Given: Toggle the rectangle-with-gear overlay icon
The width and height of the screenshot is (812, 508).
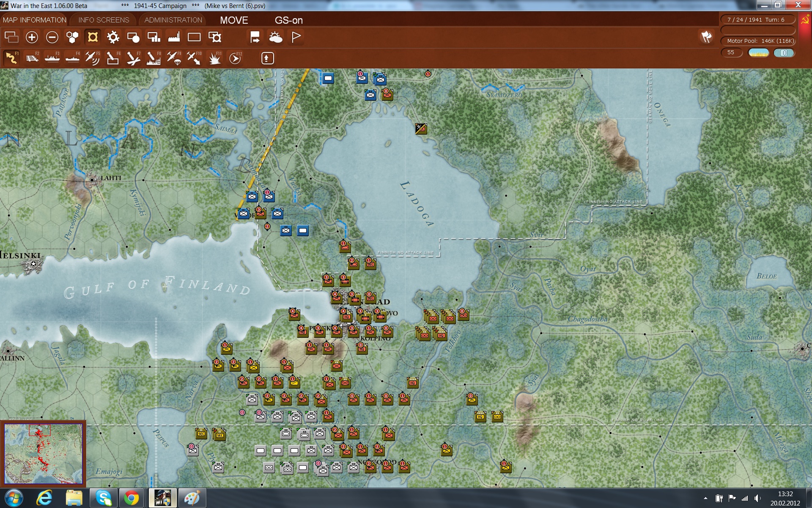Looking at the screenshot, I should (215, 37).
